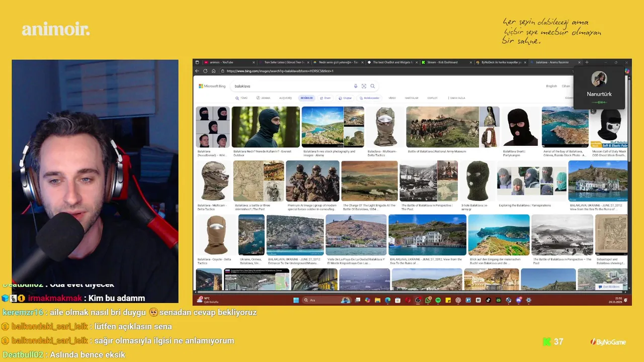Close the balaklava - Arama Resimleri tab

pyautogui.click(x=579, y=62)
